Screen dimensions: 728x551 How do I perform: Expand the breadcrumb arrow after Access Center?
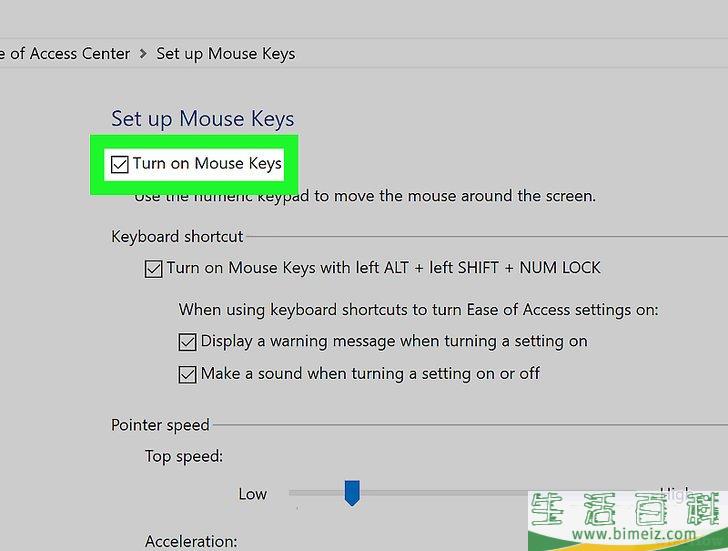tap(143, 54)
